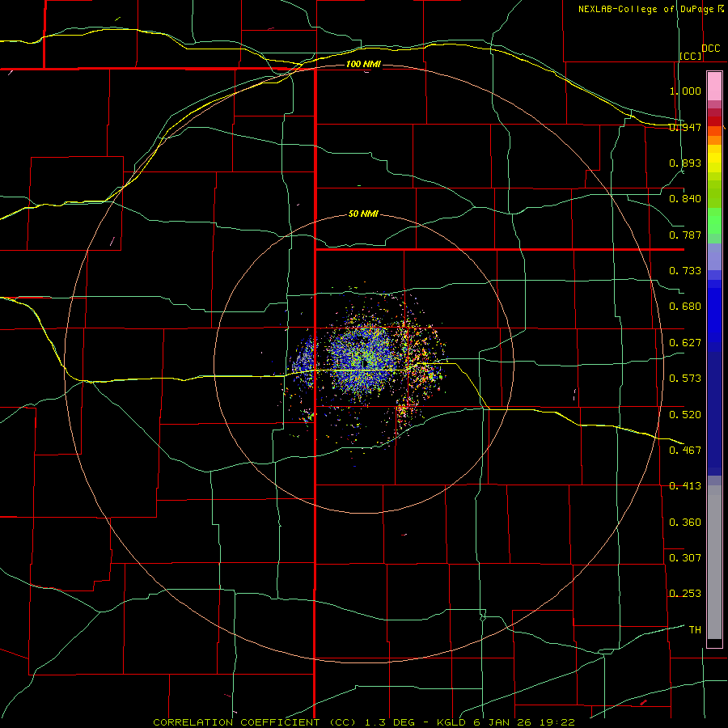Click the 0.360 color scale label
This screenshot has height=728, width=728.
(x=685, y=523)
